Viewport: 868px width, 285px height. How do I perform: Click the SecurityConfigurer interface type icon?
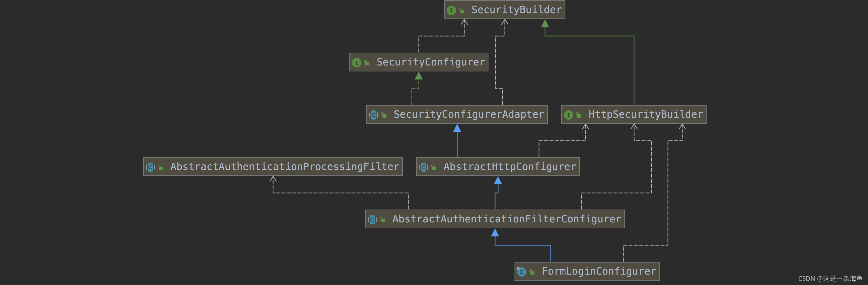(357, 63)
